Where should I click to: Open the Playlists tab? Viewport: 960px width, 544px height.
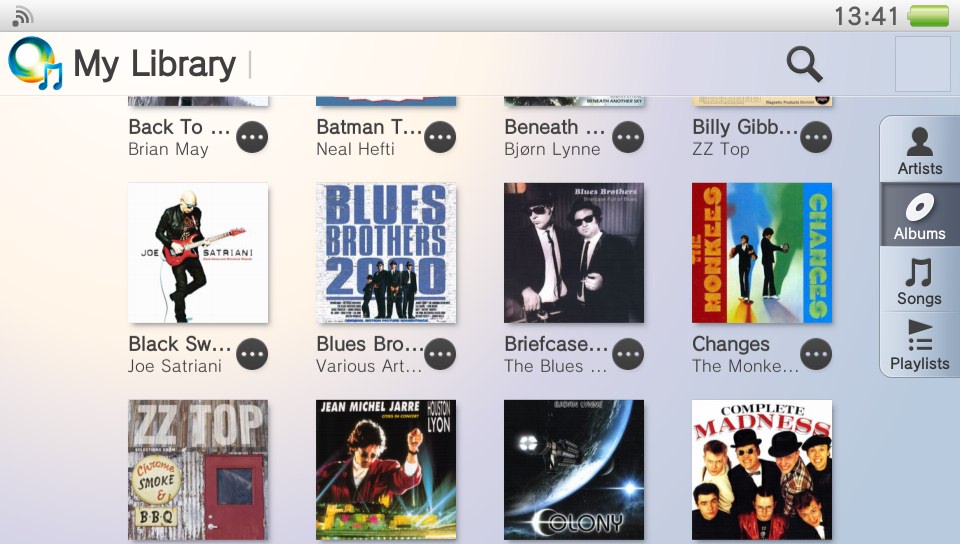920,344
